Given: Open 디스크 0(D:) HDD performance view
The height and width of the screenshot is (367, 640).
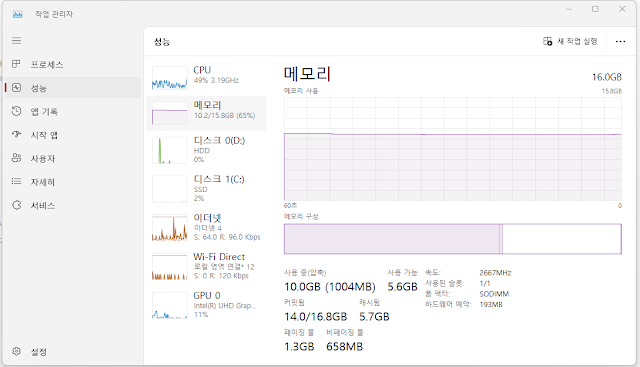Looking at the screenshot, I should pyautogui.click(x=206, y=150).
